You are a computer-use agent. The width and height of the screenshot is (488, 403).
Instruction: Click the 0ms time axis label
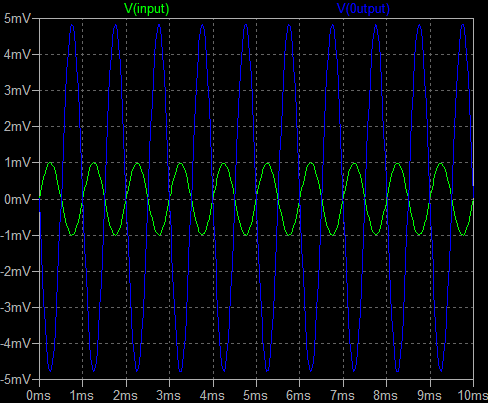(38, 396)
